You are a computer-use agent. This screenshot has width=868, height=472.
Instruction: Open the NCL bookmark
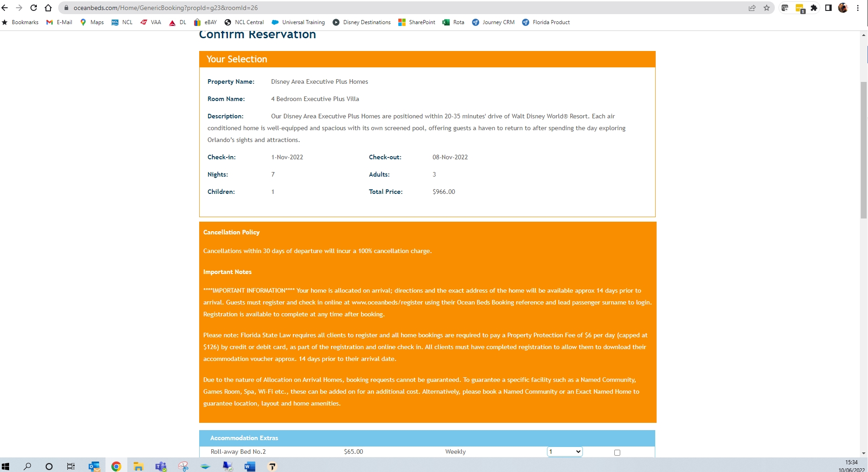(122, 22)
